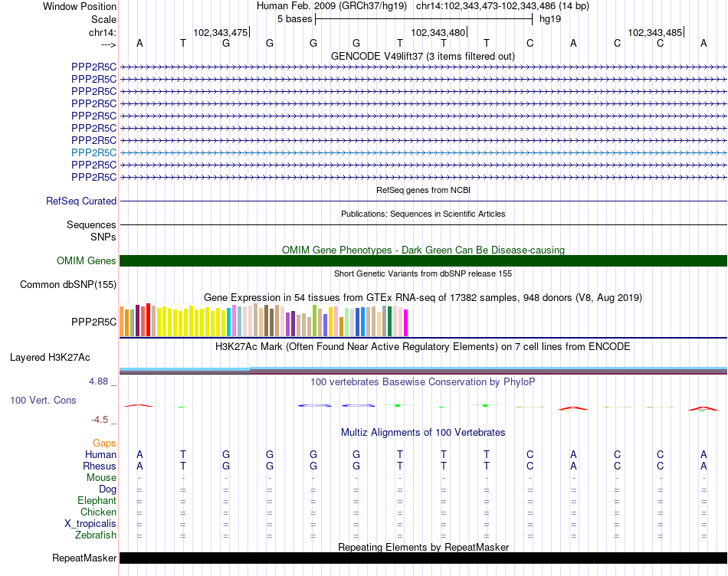The image size is (728, 576).
Task: Click the Layered H3K27Ac track label
Action: pos(50,358)
